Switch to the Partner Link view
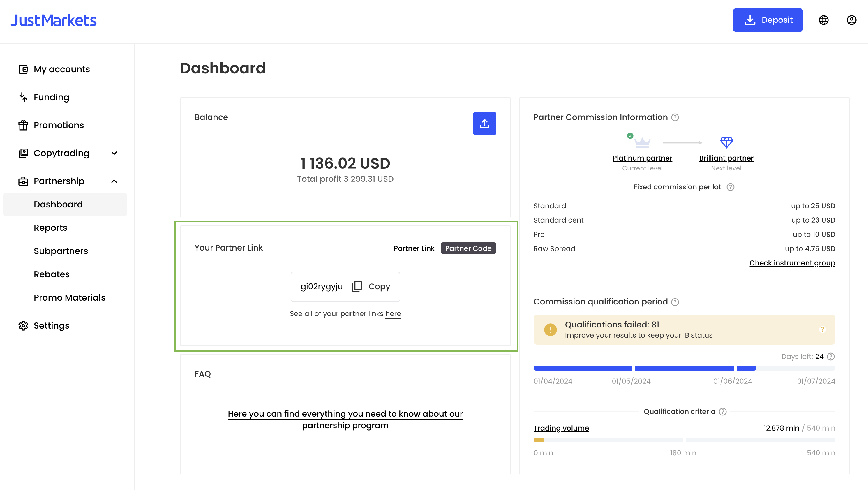Screen dimensions: 868x490 pyautogui.click(x=414, y=248)
